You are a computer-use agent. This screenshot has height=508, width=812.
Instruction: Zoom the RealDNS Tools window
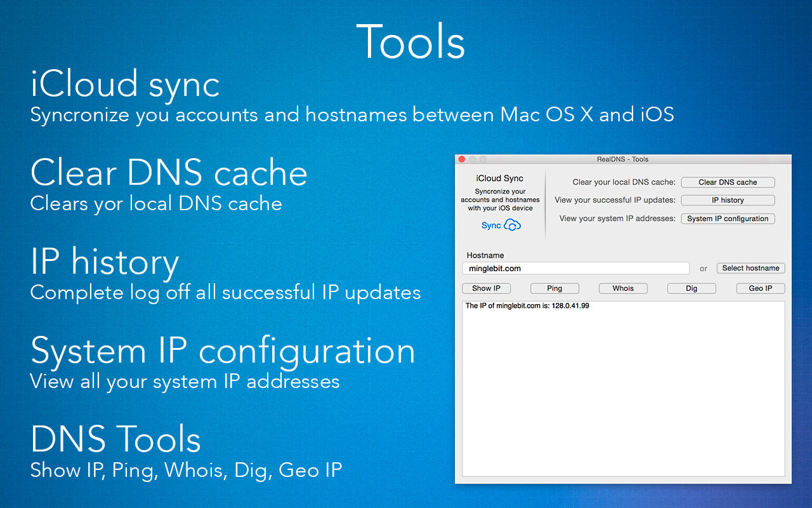[x=483, y=159]
